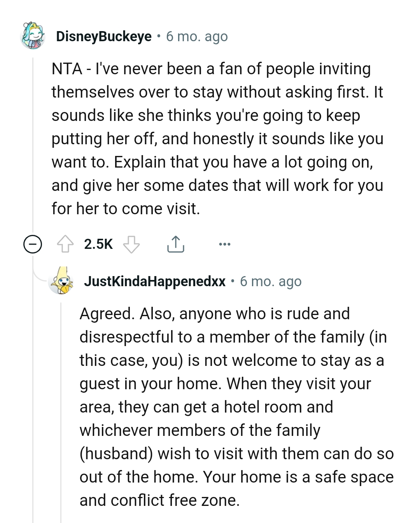Click the '(husband)' word in the reply

(116, 454)
